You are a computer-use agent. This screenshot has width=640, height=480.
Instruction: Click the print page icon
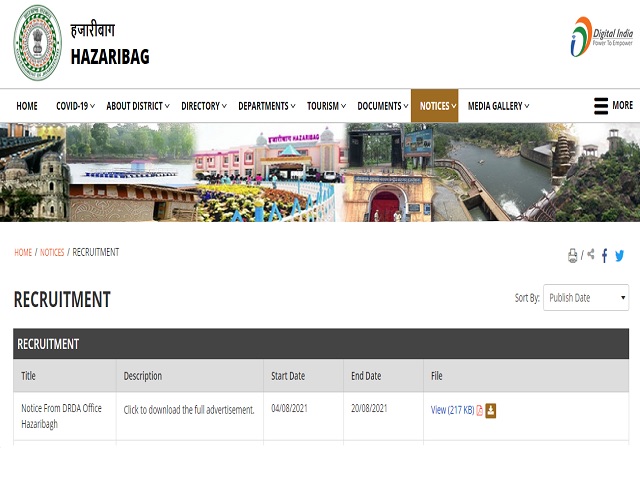[573, 256]
